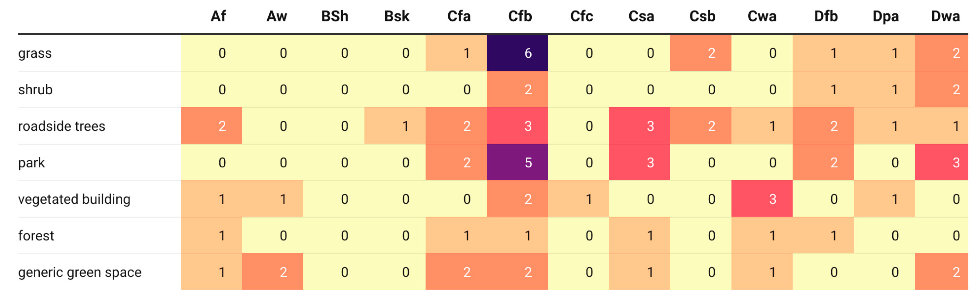Select the vegetated building Cfc cell
This screenshot has width=980, height=305.
coord(578,199)
